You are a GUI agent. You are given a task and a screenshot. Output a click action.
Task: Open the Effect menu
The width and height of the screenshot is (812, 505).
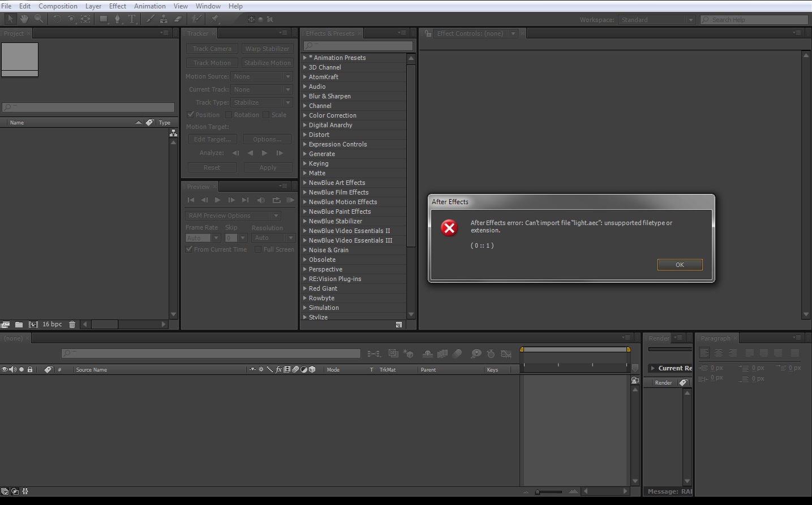click(x=118, y=6)
